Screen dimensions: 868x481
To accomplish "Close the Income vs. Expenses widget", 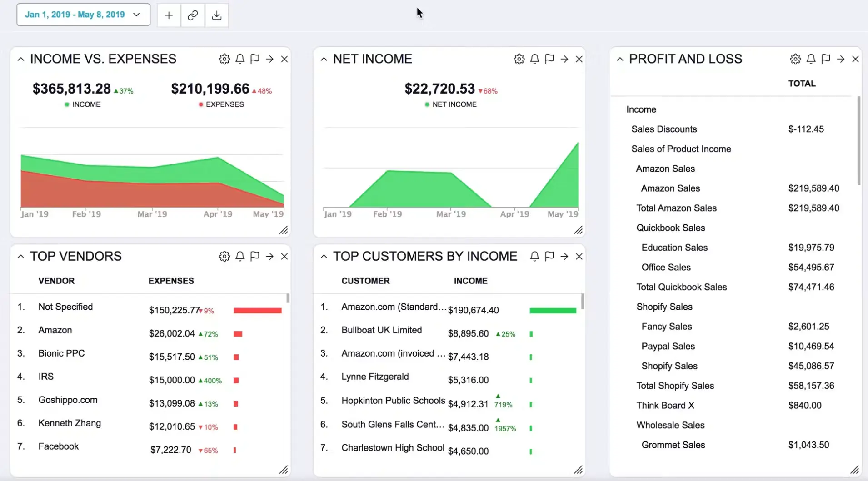I will (284, 59).
